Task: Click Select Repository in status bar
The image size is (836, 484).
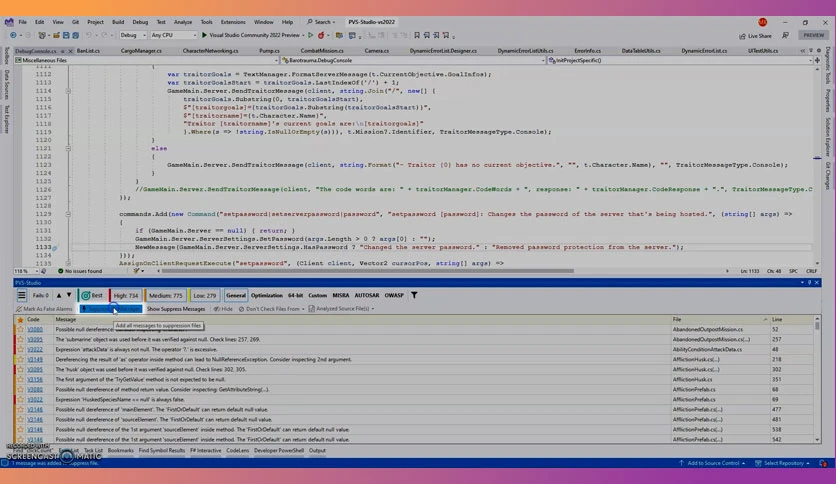Action: click(x=783, y=463)
